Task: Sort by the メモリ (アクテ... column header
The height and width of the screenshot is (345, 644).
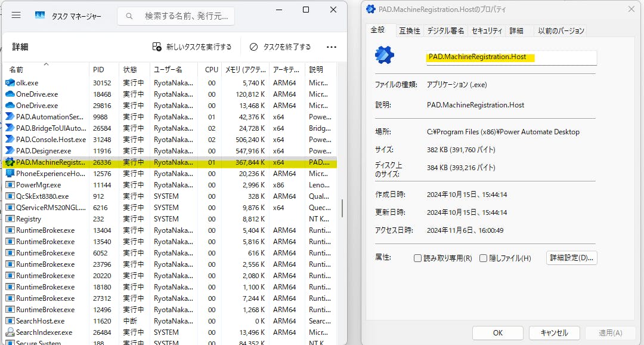Action: point(246,69)
